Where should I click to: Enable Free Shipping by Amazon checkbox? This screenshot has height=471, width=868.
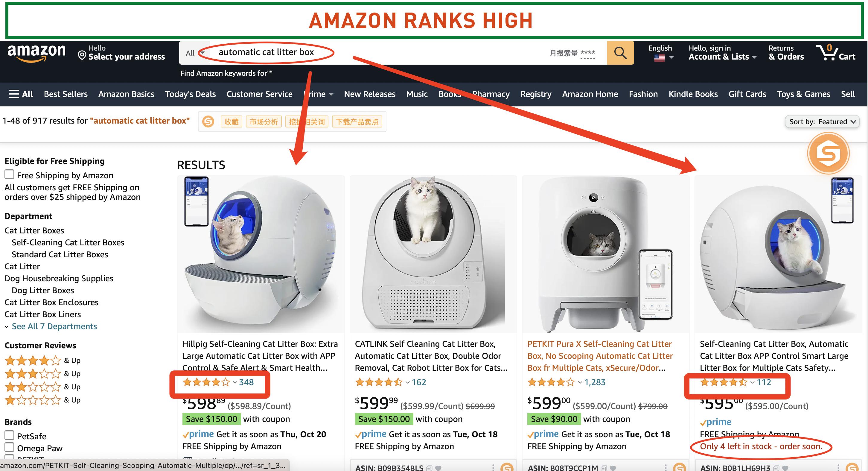[x=10, y=174]
